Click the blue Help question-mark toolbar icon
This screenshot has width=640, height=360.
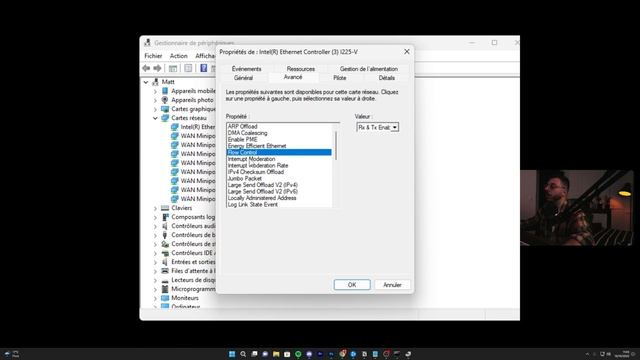coord(203,68)
